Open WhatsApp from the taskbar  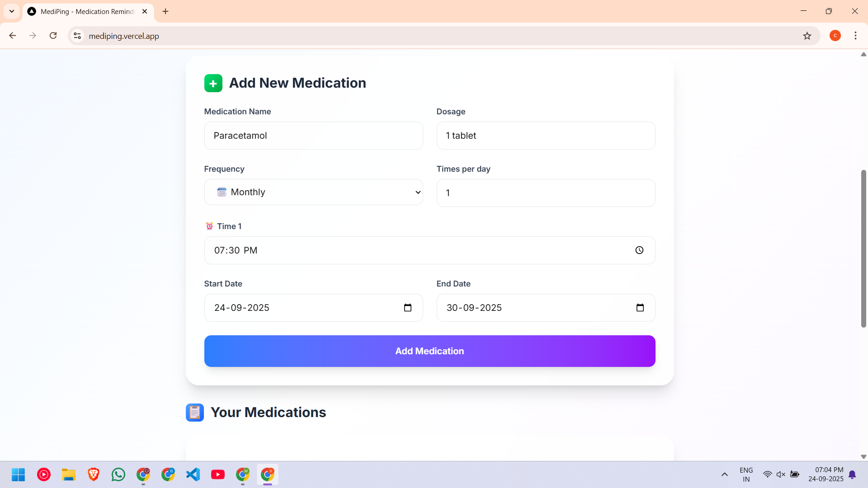[118, 474]
